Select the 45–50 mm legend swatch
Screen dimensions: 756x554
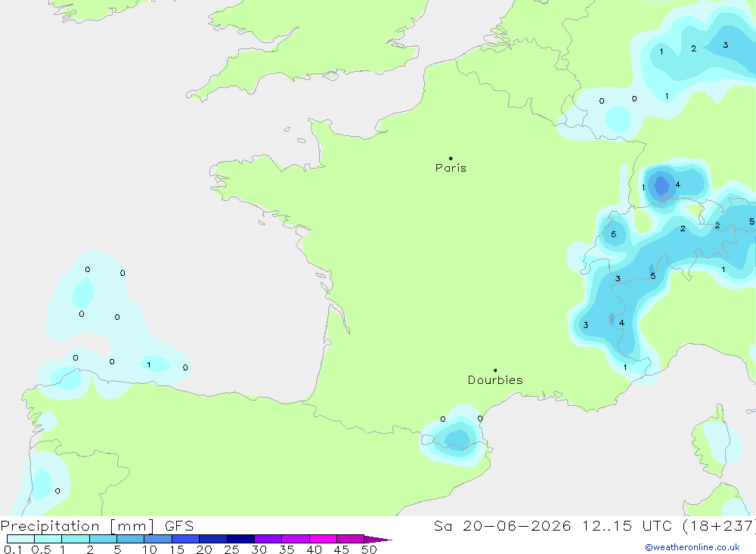click(x=350, y=539)
